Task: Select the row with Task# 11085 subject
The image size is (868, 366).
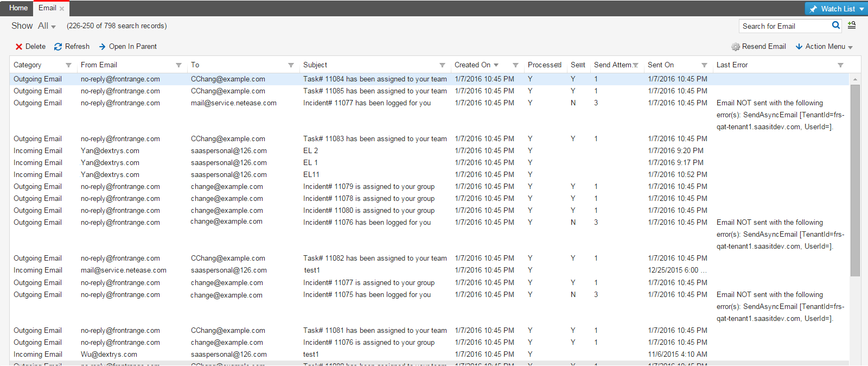Action: pos(374,91)
